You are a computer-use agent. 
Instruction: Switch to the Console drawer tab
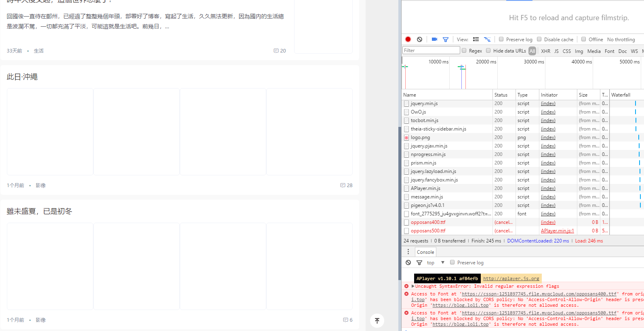425,252
